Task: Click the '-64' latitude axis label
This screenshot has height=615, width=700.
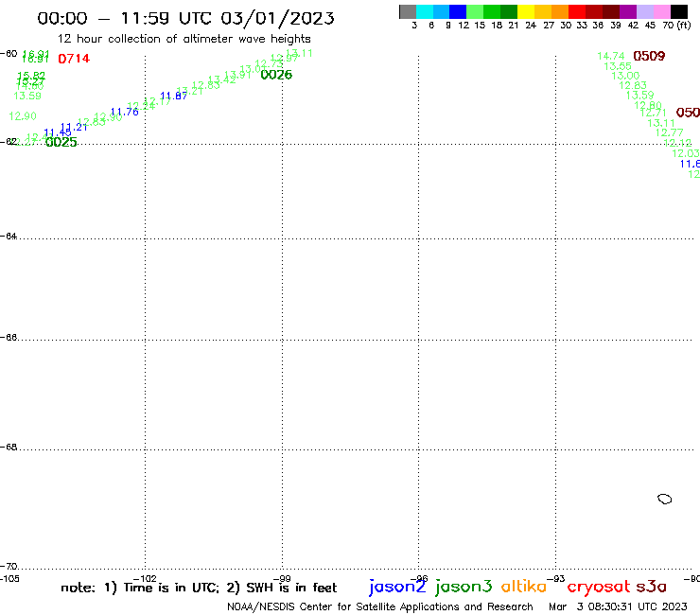Action: [9, 236]
